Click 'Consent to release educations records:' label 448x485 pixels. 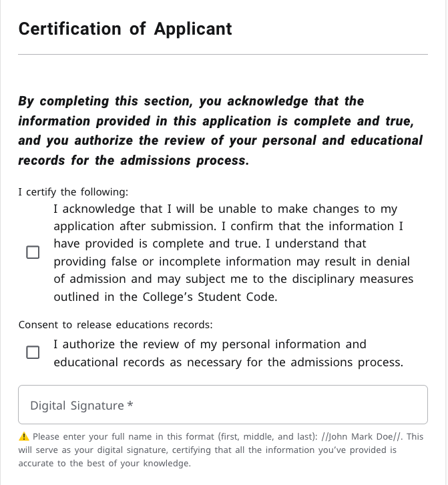click(x=116, y=325)
